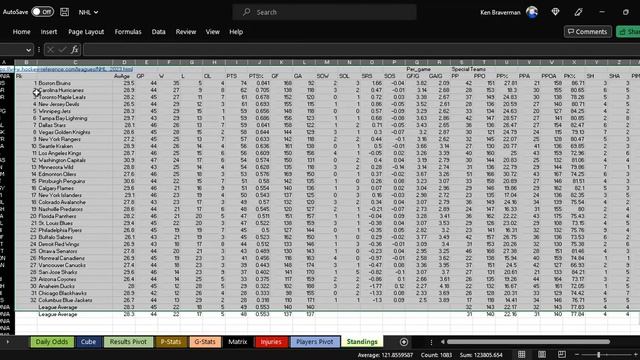Select the Tampa Bay Lightning cell
Viewport: 640px width, 360px height.
75,118
